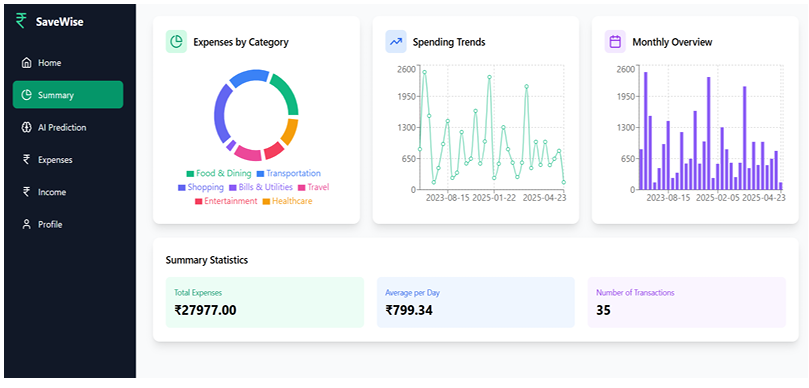Image resolution: width=809 pixels, height=388 pixels.
Task: Click the Shopping legend label
Action: pyautogui.click(x=205, y=187)
